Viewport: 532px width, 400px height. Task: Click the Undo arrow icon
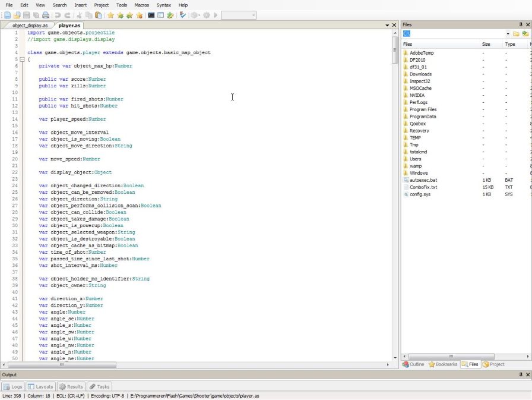pos(58,15)
